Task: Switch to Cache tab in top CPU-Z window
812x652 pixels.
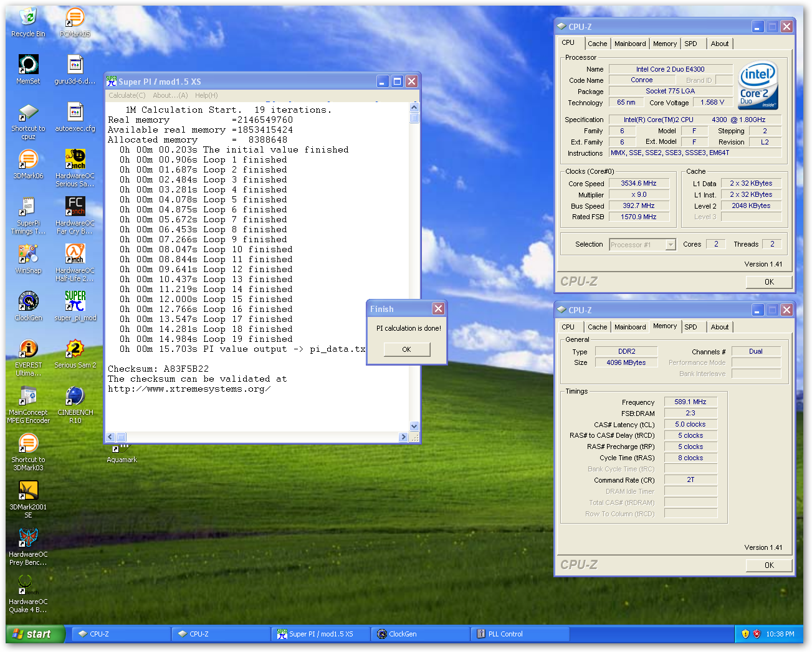Action: [x=597, y=44]
